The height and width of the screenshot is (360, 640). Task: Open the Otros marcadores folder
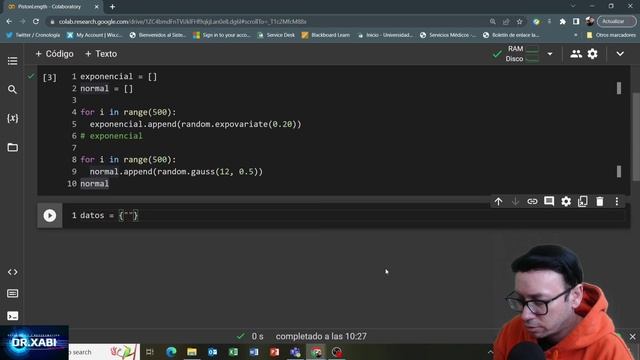611,35
